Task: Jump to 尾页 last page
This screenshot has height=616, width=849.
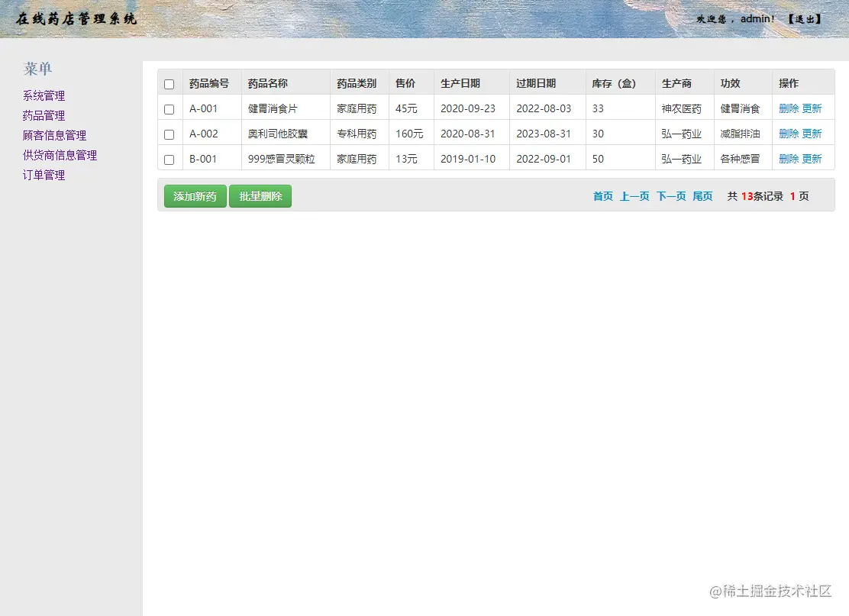Action: tap(702, 195)
